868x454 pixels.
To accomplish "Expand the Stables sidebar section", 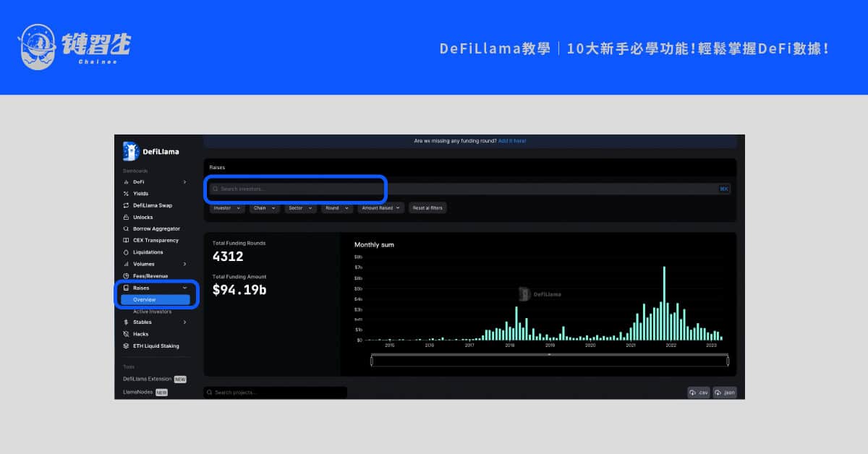I will 184,322.
